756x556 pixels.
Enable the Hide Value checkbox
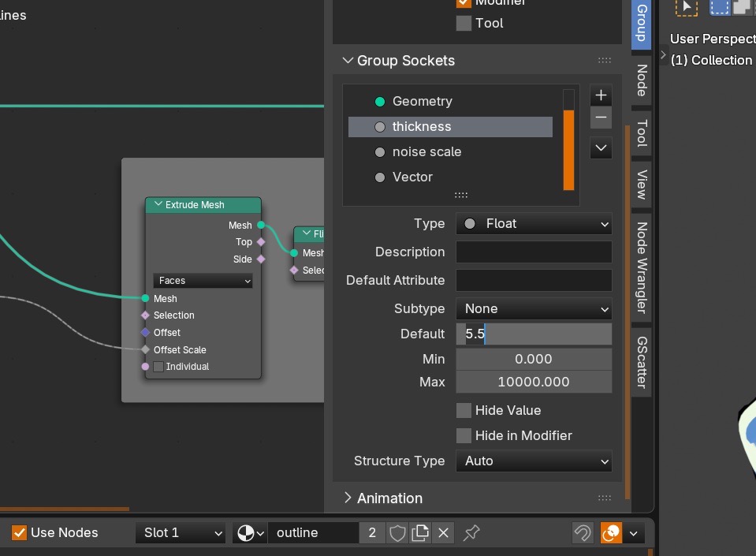click(x=464, y=410)
